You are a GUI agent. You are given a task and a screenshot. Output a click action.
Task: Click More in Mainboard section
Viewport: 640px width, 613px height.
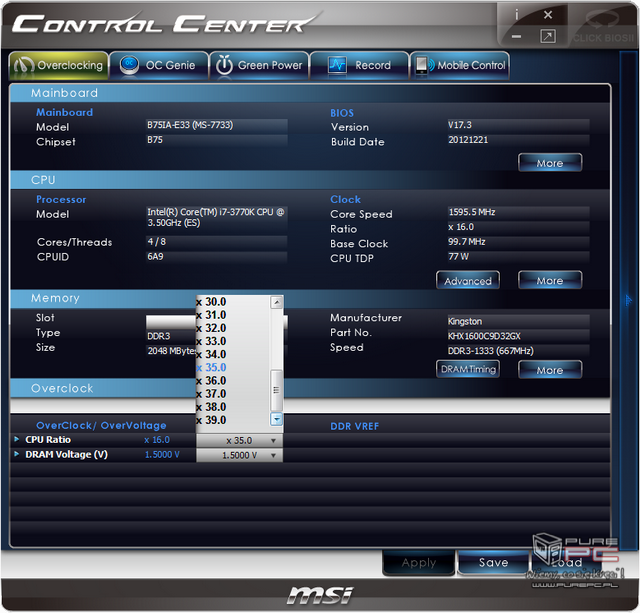point(550,163)
